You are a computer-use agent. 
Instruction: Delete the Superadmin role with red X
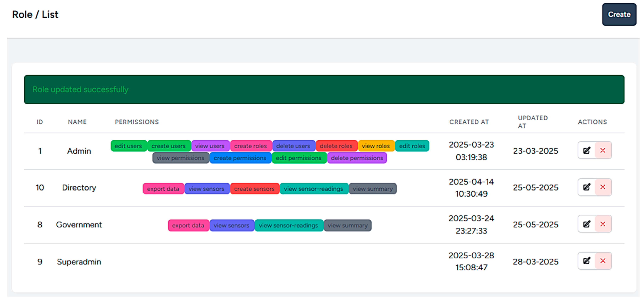tap(603, 261)
